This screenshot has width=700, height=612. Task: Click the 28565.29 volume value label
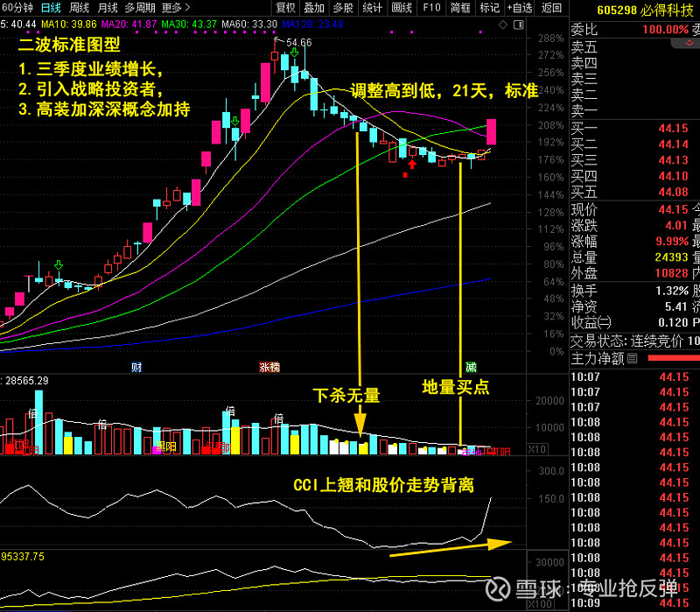(x=26, y=381)
